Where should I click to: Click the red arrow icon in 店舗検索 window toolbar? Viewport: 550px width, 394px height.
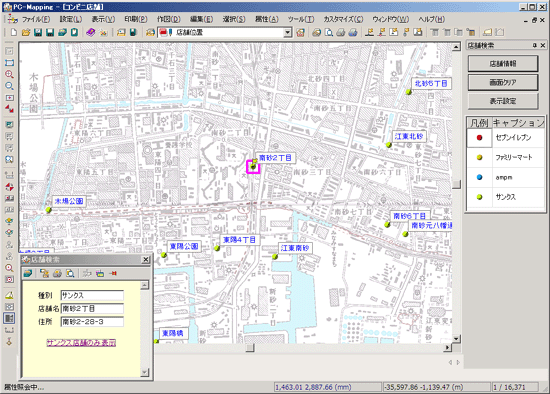click(113, 273)
